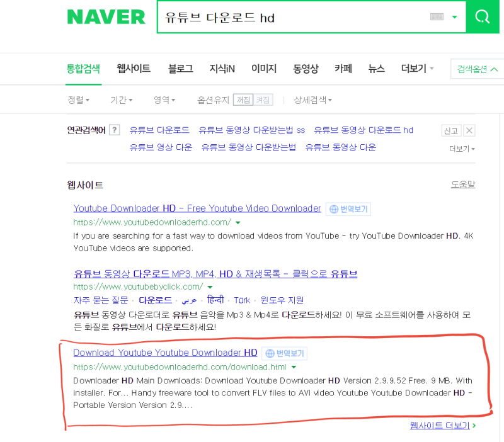Open Youtube Downloader HD - Free Youtube Video Downloader result
Screen dimensions: 504x442
pos(197,208)
